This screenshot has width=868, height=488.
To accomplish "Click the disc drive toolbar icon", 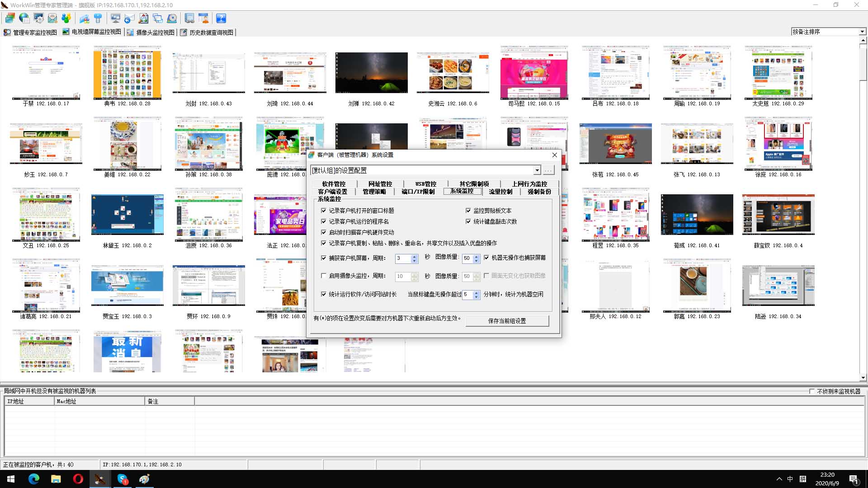I will (172, 18).
